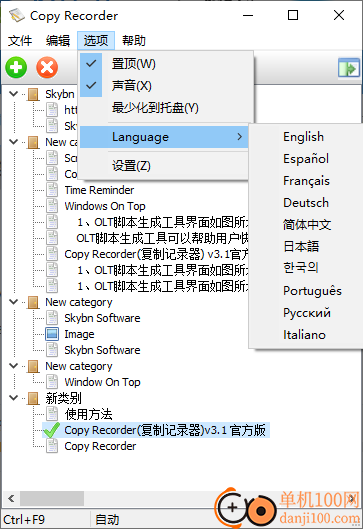Image resolution: width=363 pixels, height=529 pixels.
Task: Select Русский language
Action: click(306, 313)
